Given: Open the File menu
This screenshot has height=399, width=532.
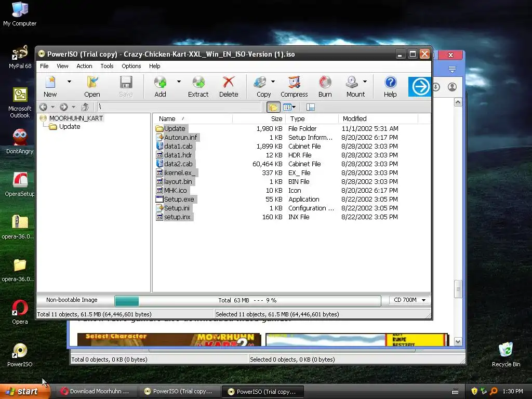Looking at the screenshot, I should coord(44,66).
